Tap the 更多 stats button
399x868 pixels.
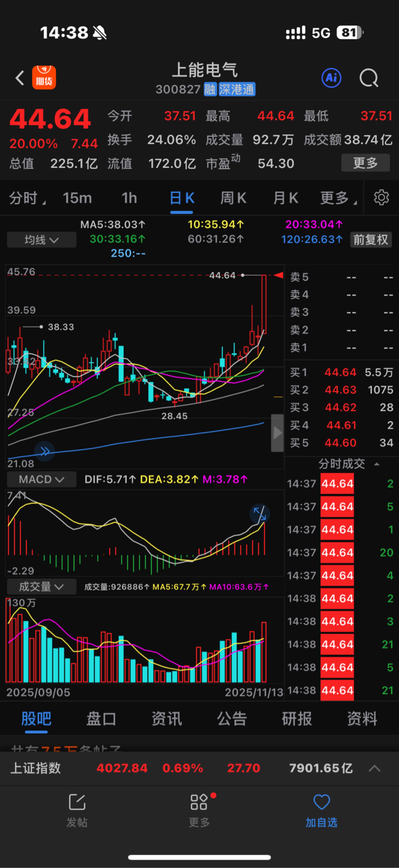point(365,163)
